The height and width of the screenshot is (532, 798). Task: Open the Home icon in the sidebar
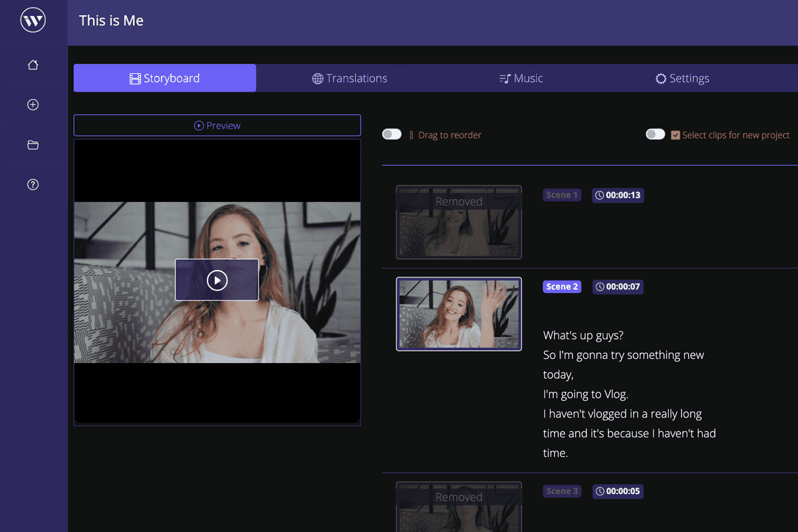33,64
